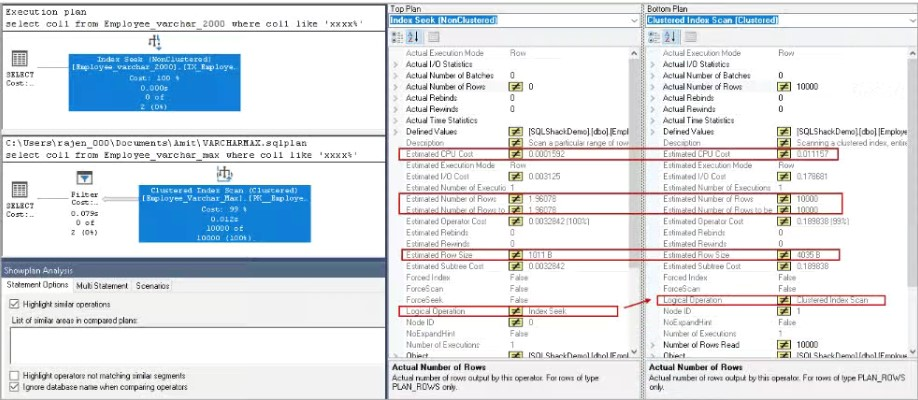Screen dimensions: 918x400
Task: Click not-equal icon for Top Plan Actual Number of Rows
Action: pyautogui.click(x=515, y=87)
